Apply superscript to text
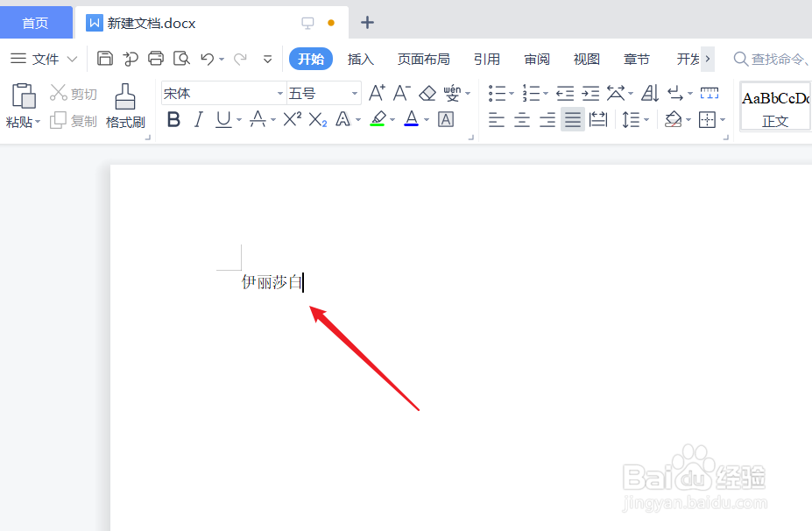This screenshot has width=812, height=531. tap(290, 119)
